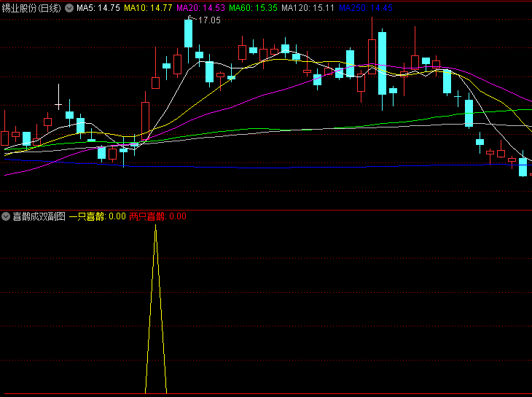This screenshot has height=397, width=532.
Task: Click the 锡业股份(日线) stock title
Action: coord(32,8)
